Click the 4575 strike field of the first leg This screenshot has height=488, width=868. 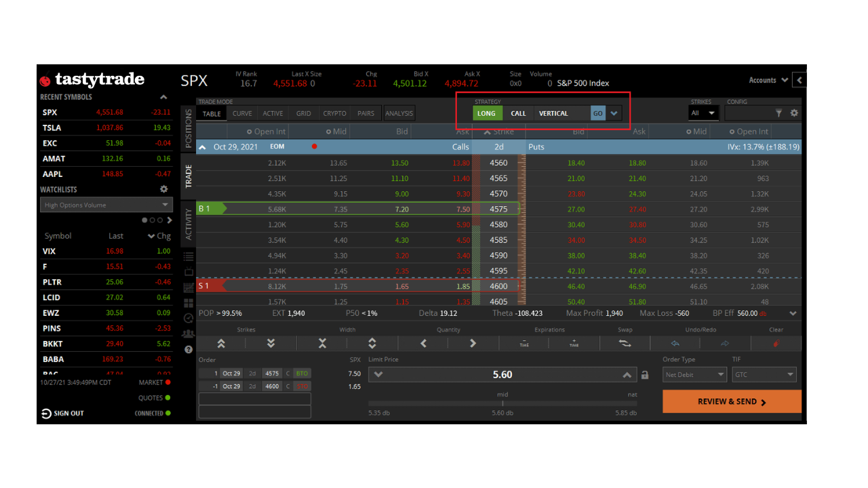point(272,373)
